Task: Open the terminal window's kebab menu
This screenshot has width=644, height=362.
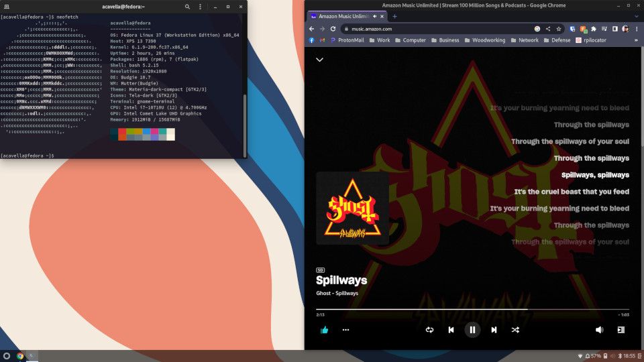Action: (201, 7)
